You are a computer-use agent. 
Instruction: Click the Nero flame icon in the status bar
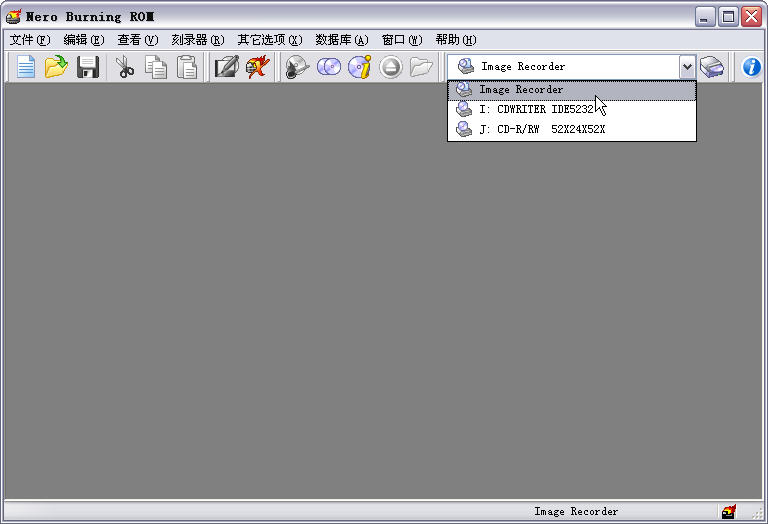click(729, 511)
